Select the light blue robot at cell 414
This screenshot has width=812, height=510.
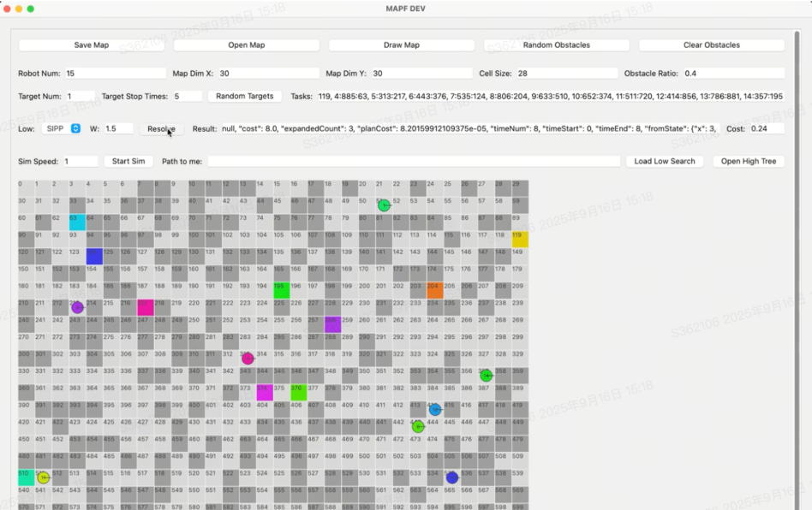[435, 410]
